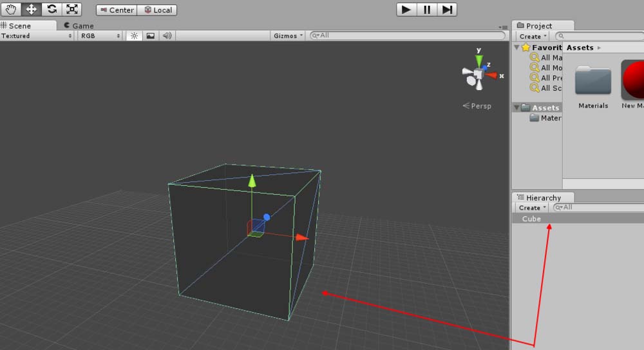This screenshot has width=644, height=350.
Task: Click the red X axis of orientation gizmo
Action: tap(491, 75)
